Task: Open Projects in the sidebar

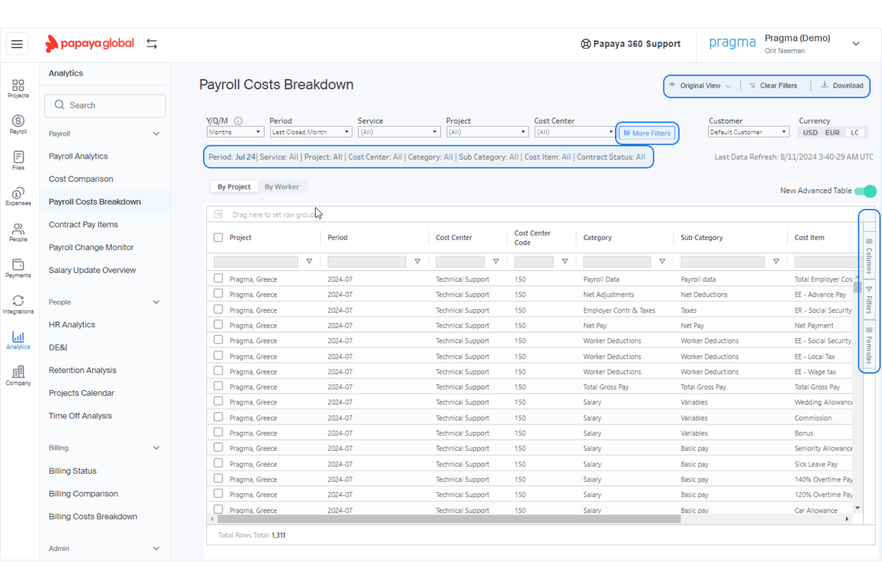Action: click(18, 89)
